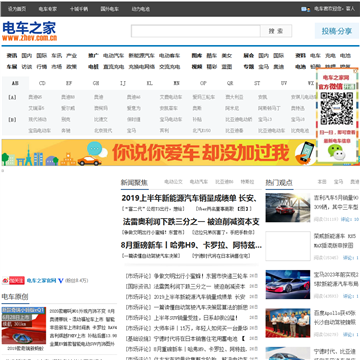Viewport: 360px width, 360px height.
Task: Close the floating WeChat QR code popup
Action: (x=356, y=71)
